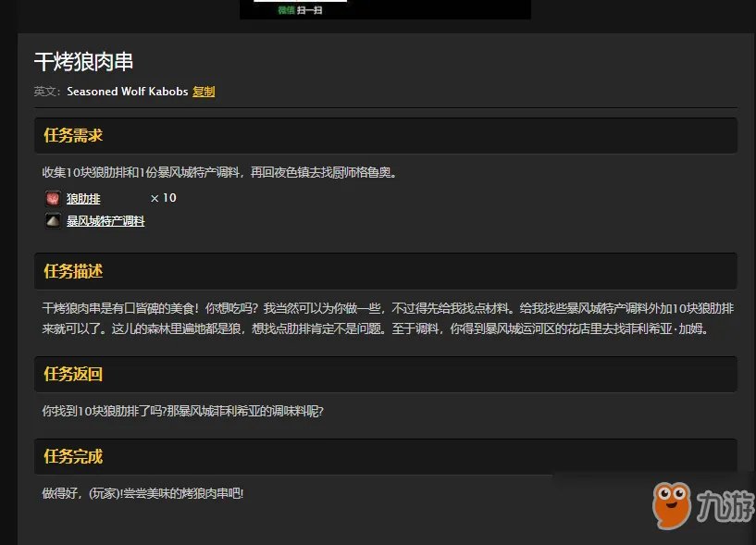Screen dimensions: 756x545
Task: Click the 狼肋排 item icon
Action: tap(53, 198)
